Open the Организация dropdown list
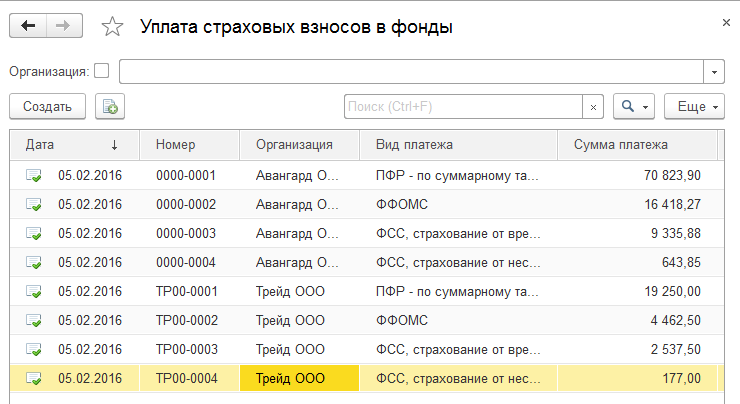Viewport: 740px width, 404px height. click(714, 72)
